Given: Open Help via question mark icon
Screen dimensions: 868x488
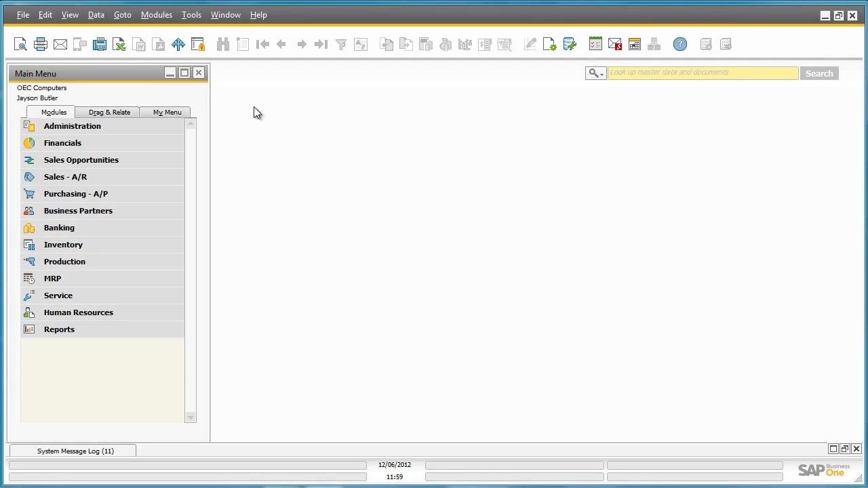Looking at the screenshot, I should [680, 45].
